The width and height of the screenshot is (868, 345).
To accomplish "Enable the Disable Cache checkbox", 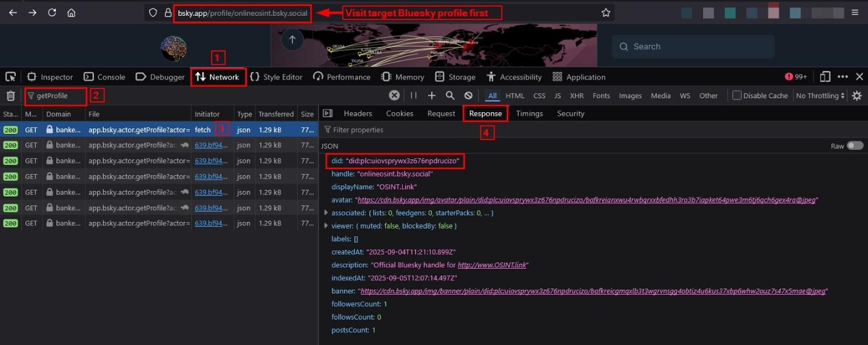I will 737,96.
